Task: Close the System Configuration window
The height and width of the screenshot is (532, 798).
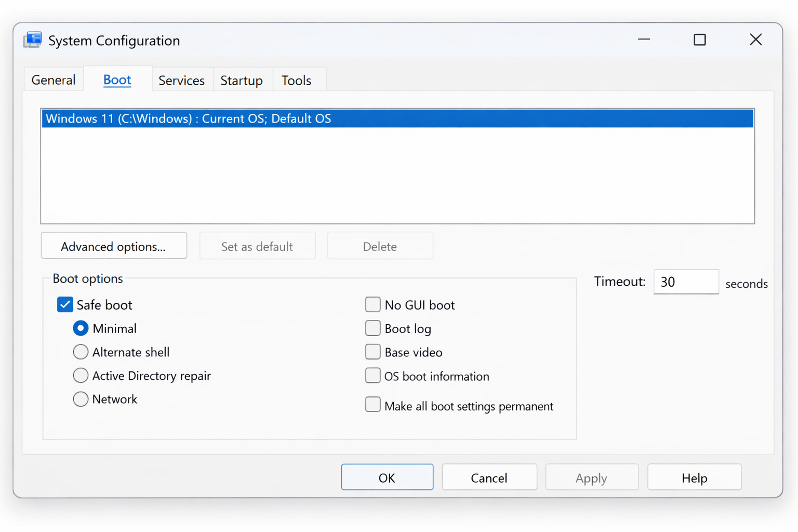Action: pos(756,39)
